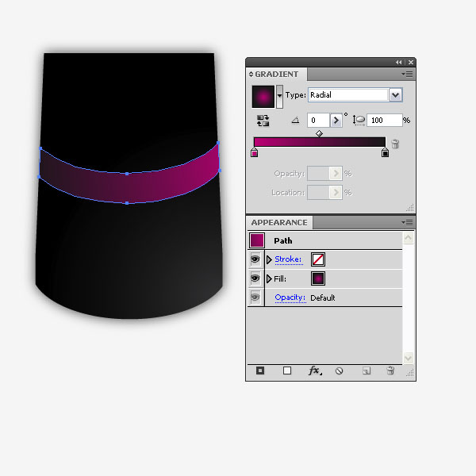Click the Appearance panel scroll up arrow
This screenshot has height=476, width=476.
coord(408,238)
